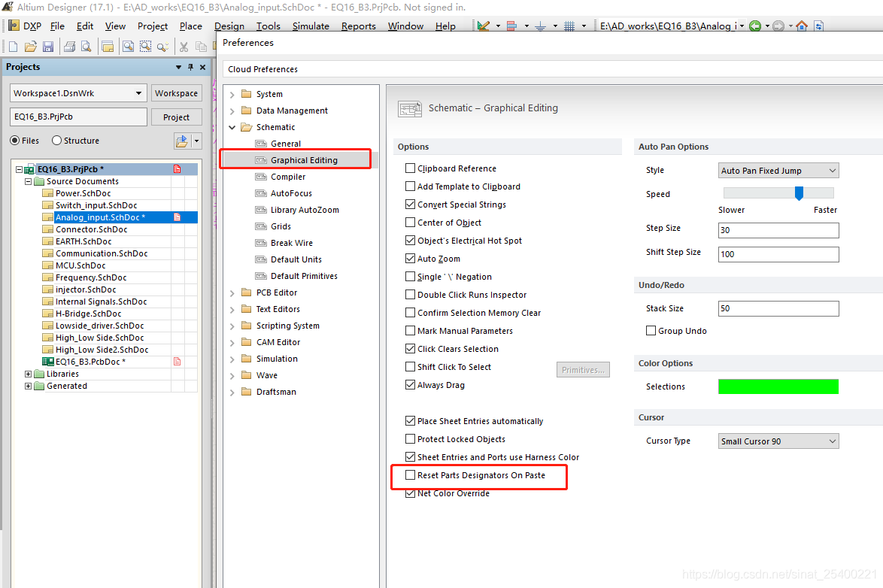Click the Stack Size input field

778,308
